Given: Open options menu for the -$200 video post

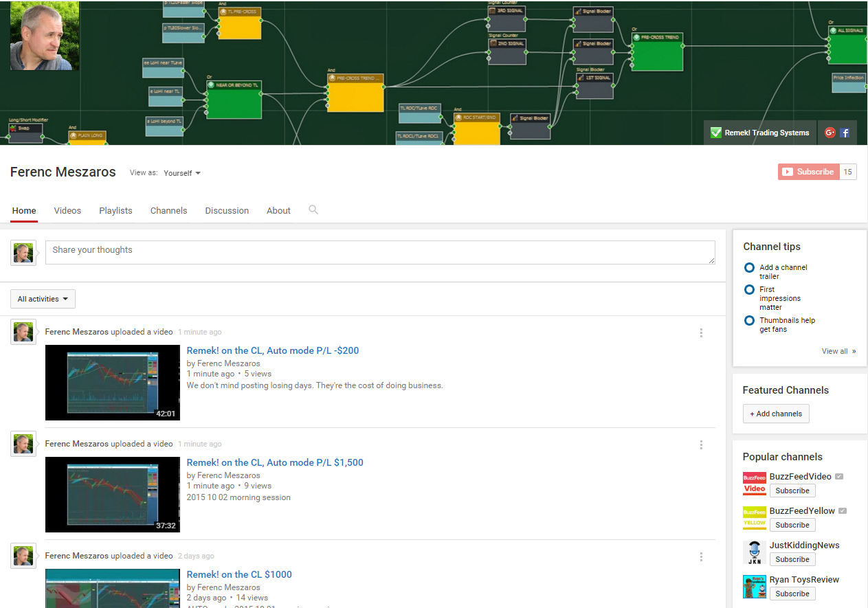Looking at the screenshot, I should coord(701,333).
